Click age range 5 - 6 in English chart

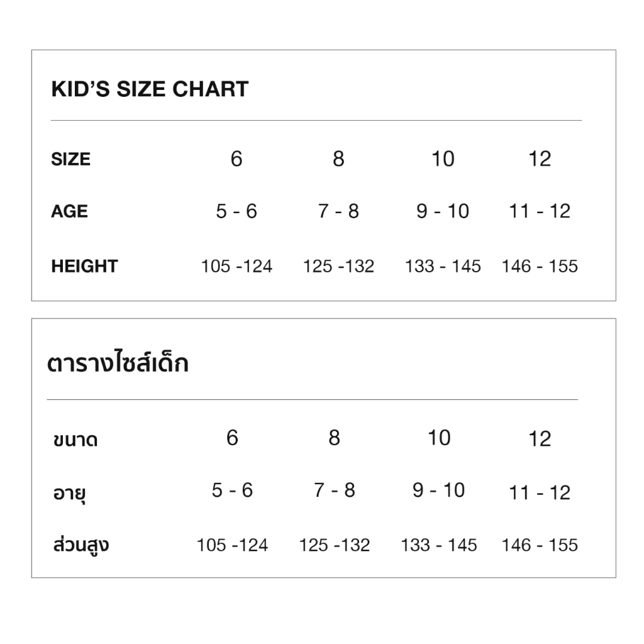pos(236,211)
